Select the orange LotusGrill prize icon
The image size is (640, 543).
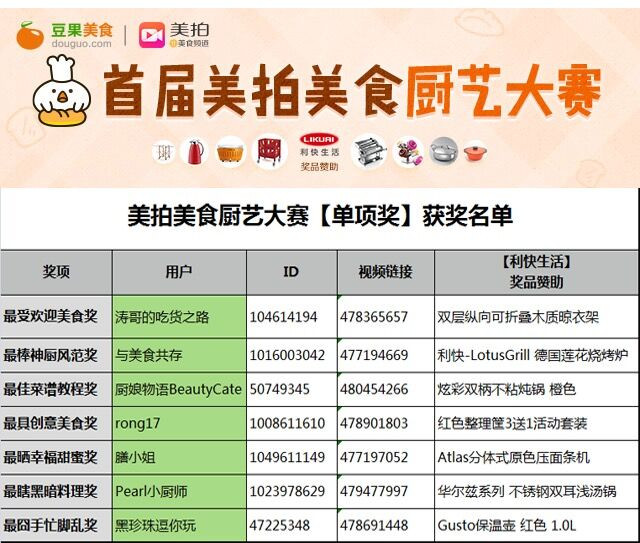[230, 151]
